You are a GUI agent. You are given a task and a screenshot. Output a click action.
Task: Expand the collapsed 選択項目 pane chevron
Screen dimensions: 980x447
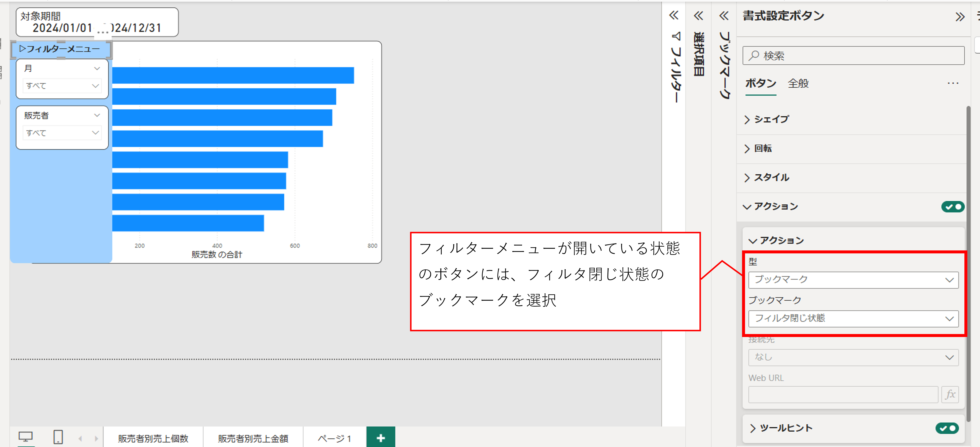pyautogui.click(x=698, y=16)
